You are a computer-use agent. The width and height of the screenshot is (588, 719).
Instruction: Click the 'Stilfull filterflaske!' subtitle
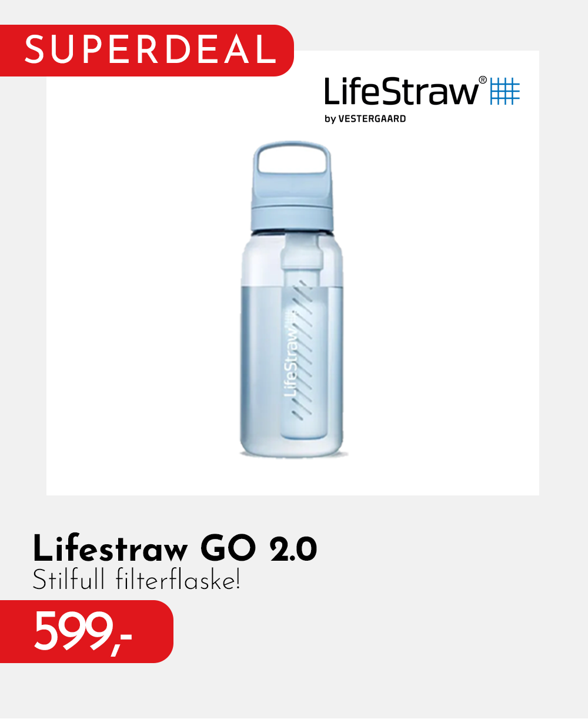pos(136,580)
